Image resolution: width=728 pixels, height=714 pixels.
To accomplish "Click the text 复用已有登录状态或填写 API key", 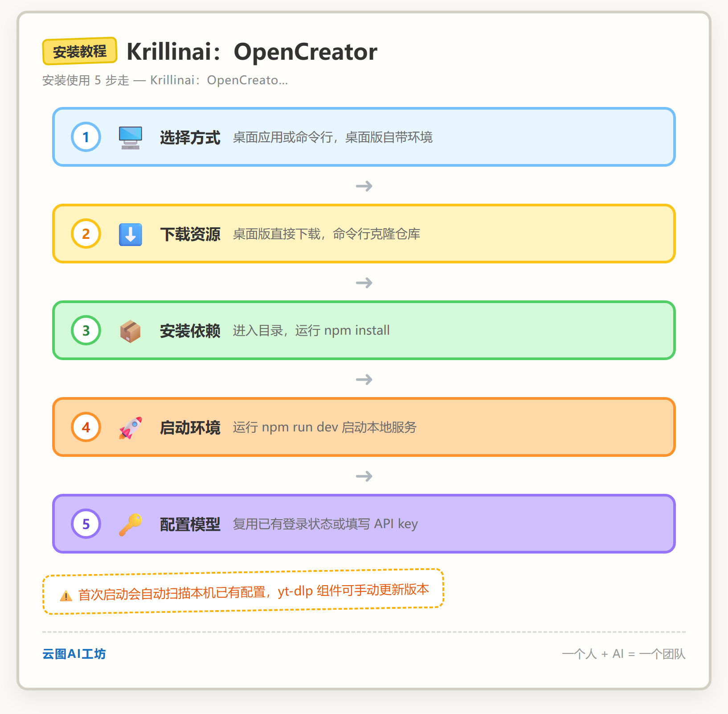I will click(x=325, y=524).
